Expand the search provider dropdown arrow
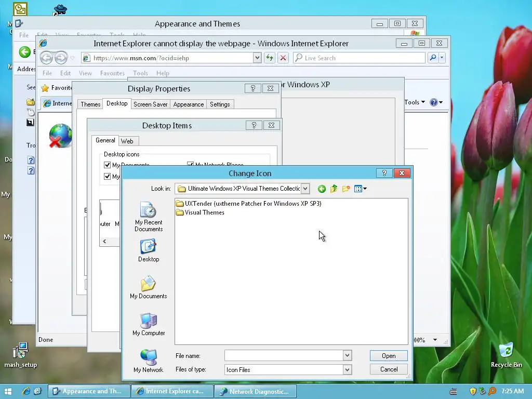 (x=442, y=58)
